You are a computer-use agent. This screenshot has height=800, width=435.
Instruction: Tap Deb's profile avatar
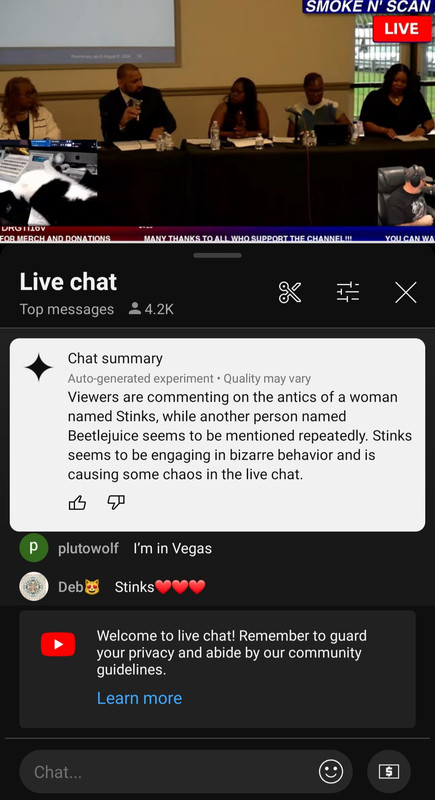[x=34, y=587]
